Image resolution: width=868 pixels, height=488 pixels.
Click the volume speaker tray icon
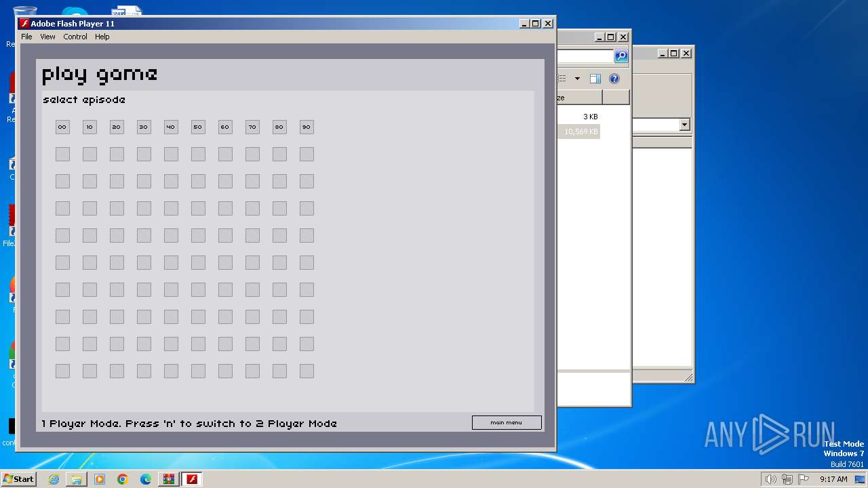pos(770,479)
